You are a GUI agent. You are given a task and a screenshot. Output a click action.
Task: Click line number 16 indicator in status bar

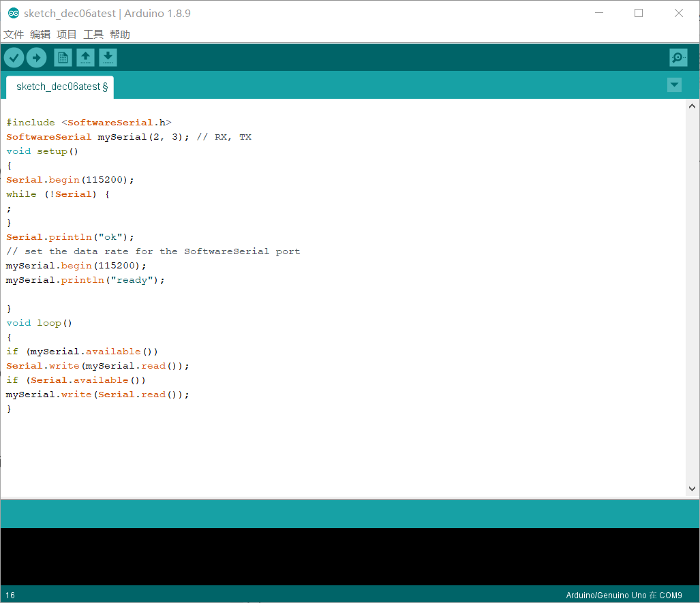10,595
